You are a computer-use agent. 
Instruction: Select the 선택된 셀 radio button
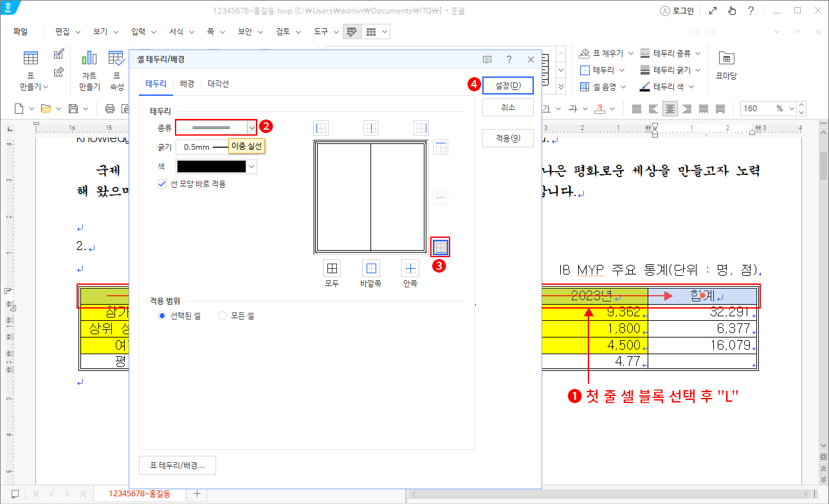click(162, 316)
